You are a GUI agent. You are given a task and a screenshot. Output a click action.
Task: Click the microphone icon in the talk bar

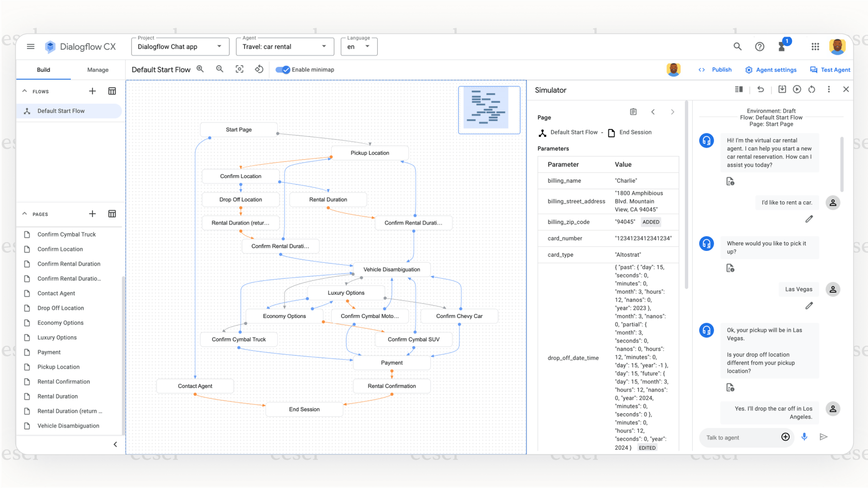click(x=804, y=437)
